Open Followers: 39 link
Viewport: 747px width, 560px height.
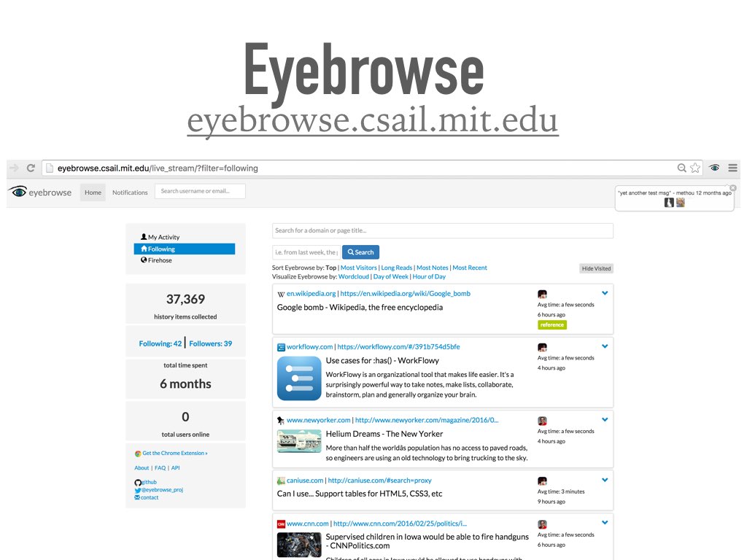[x=211, y=343]
